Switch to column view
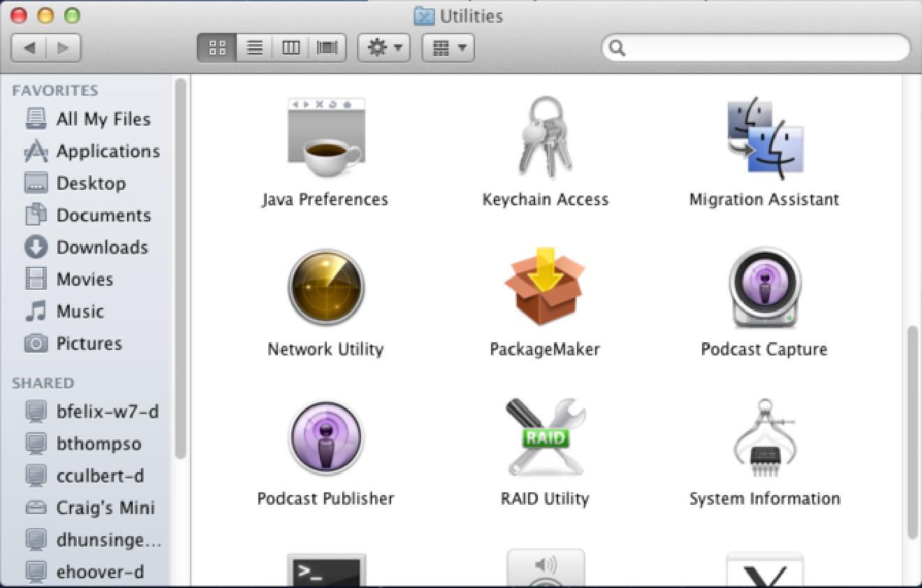Screen dimensions: 922x588 [x=291, y=48]
